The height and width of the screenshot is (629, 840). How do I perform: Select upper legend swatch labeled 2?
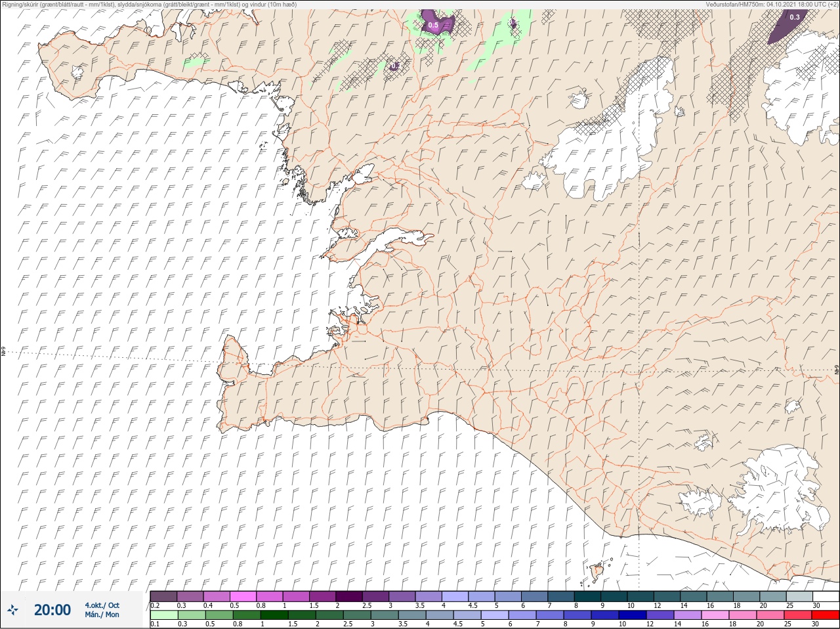[x=350, y=596]
